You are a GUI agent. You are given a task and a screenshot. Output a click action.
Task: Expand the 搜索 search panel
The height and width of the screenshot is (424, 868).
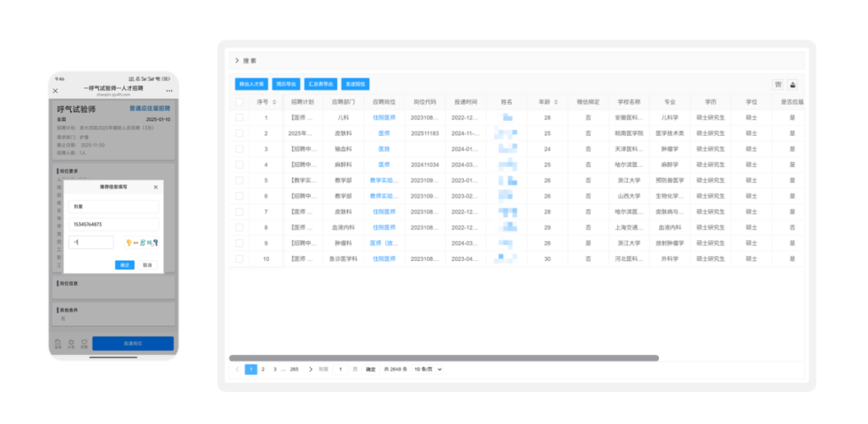coord(245,61)
